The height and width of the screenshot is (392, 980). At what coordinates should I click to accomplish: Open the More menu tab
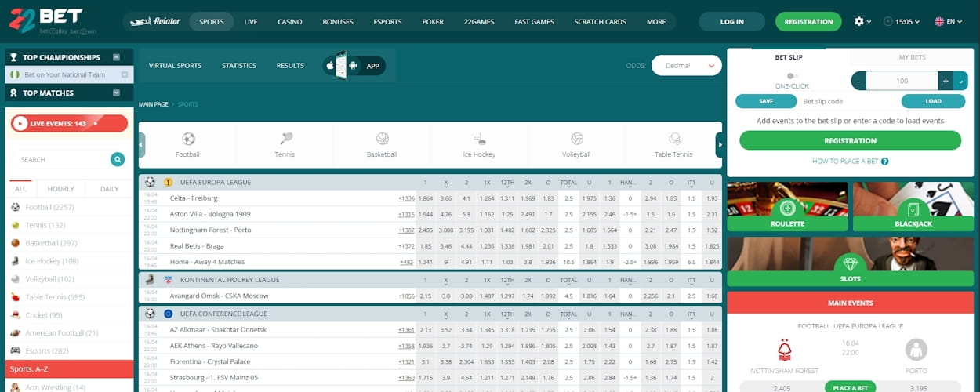click(x=656, y=21)
